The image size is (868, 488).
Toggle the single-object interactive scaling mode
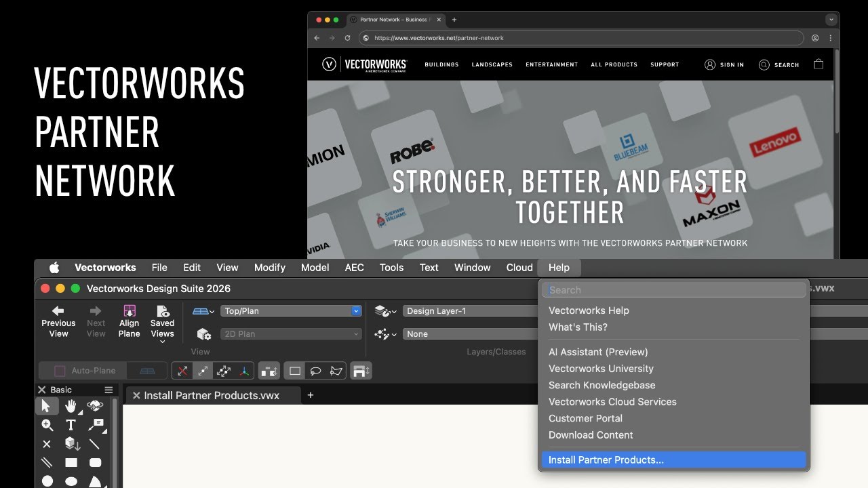[x=202, y=371]
